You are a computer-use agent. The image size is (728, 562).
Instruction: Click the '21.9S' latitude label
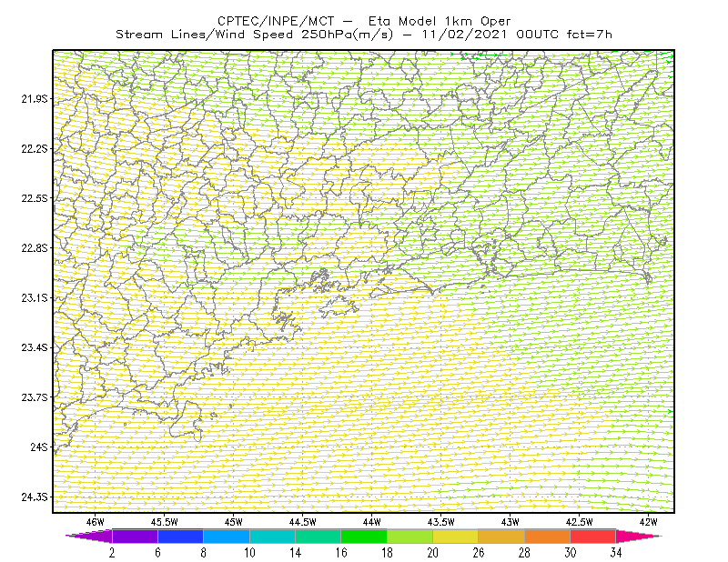click(x=35, y=99)
